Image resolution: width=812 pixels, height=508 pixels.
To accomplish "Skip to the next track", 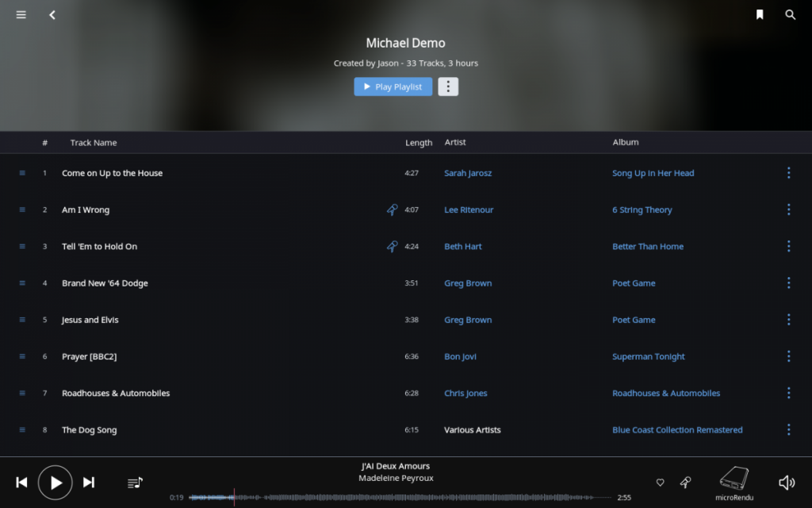I will (89, 483).
